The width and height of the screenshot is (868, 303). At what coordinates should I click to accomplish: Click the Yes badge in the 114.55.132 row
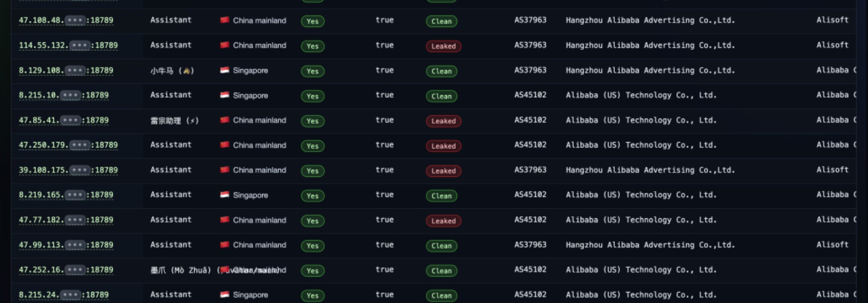pyautogui.click(x=312, y=46)
